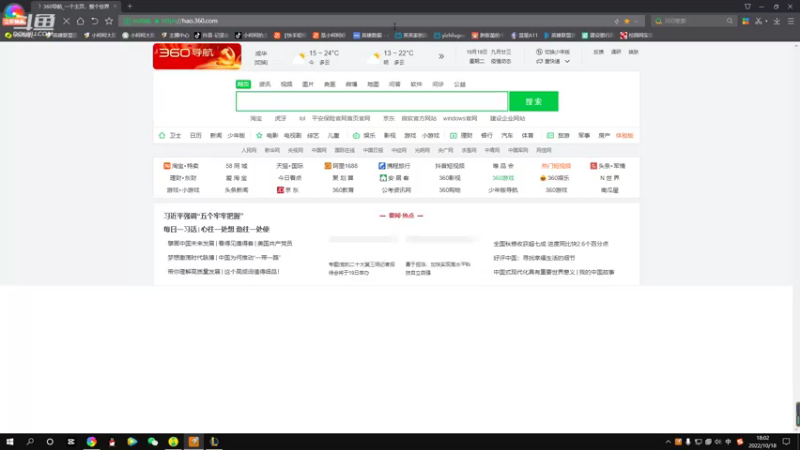This screenshot has width=800, height=450.
Task: Click today's 15~24°C weather entry
Action: pos(317,57)
